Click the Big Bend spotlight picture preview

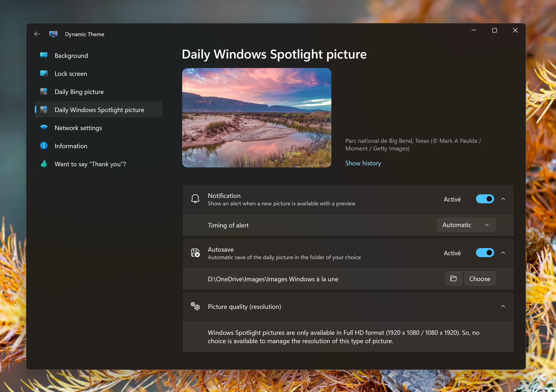tap(257, 118)
